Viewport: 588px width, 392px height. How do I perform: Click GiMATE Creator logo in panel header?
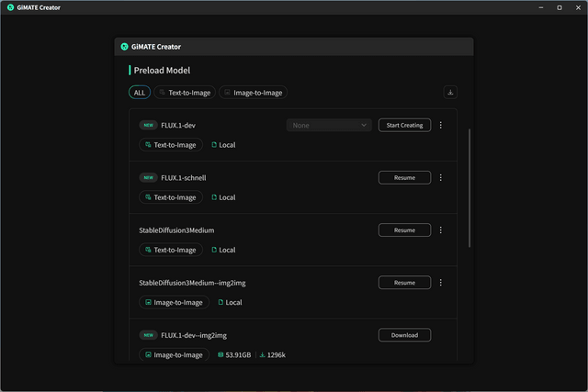125,47
